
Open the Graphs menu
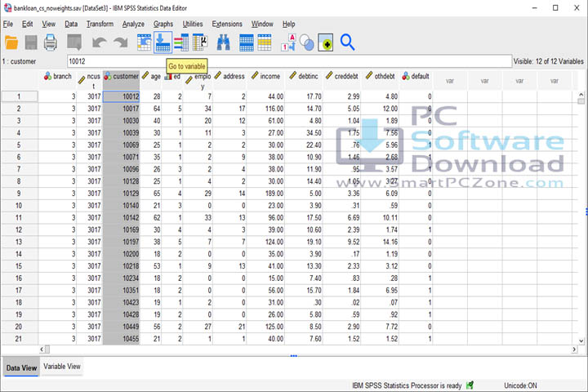(163, 24)
